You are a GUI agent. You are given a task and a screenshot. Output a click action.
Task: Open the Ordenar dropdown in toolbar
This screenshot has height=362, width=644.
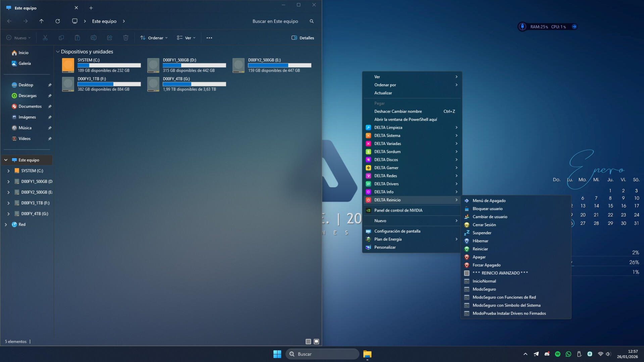click(154, 38)
